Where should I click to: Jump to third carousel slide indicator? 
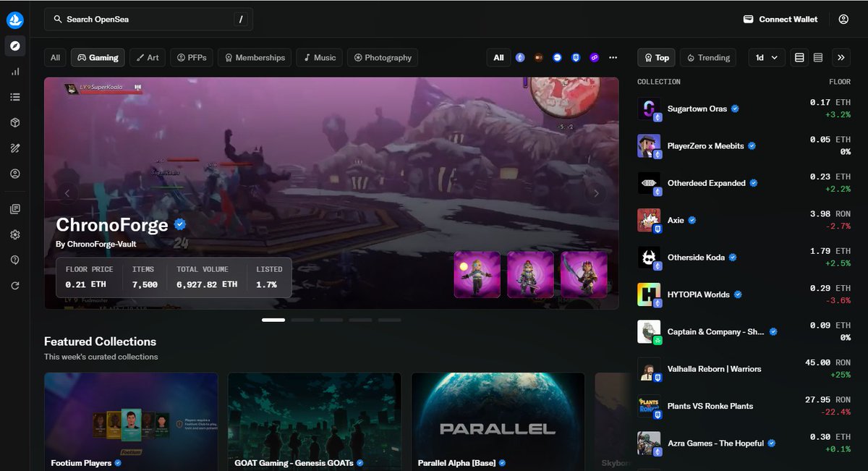[x=331, y=320]
